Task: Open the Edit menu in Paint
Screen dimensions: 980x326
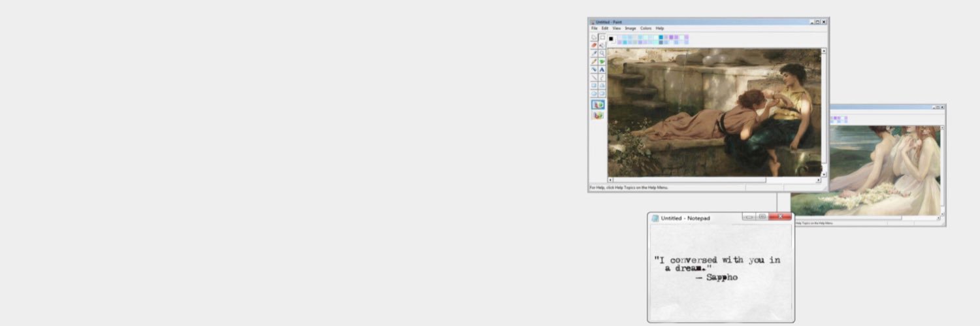Action: (605, 28)
